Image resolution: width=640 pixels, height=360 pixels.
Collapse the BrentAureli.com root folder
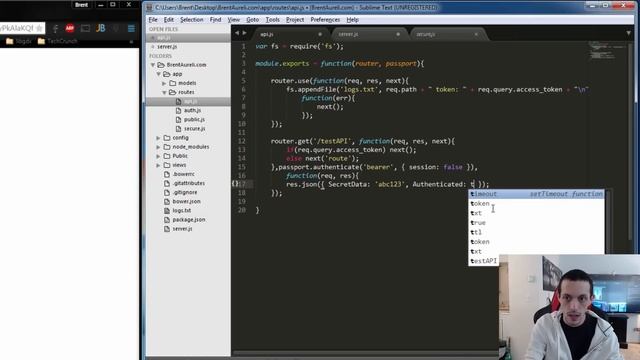(153, 65)
